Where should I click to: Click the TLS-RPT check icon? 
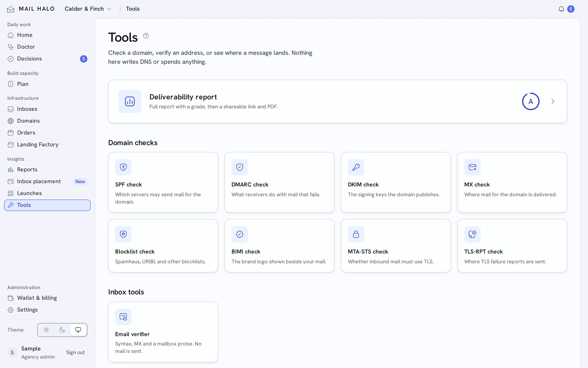click(x=472, y=234)
